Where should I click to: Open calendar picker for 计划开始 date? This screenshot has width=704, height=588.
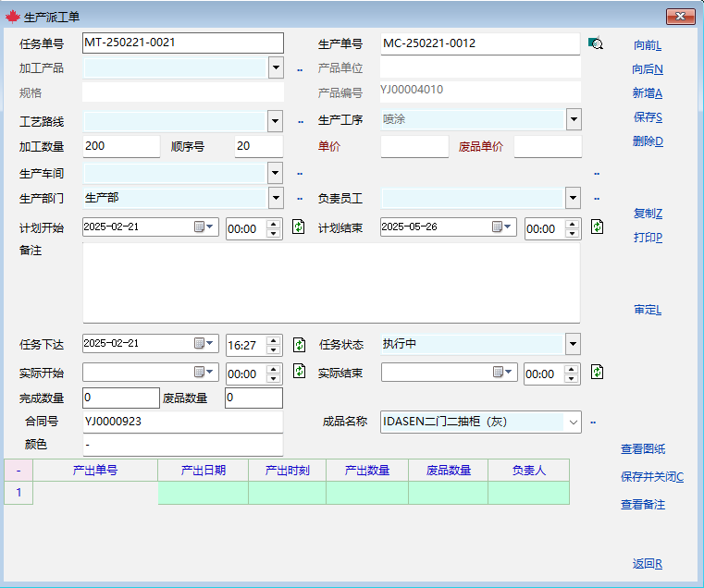click(x=204, y=227)
